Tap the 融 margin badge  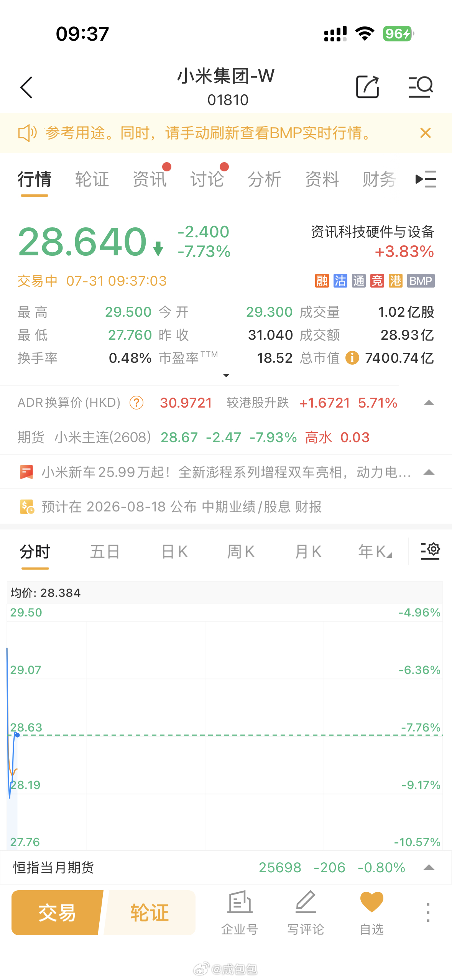point(322,281)
